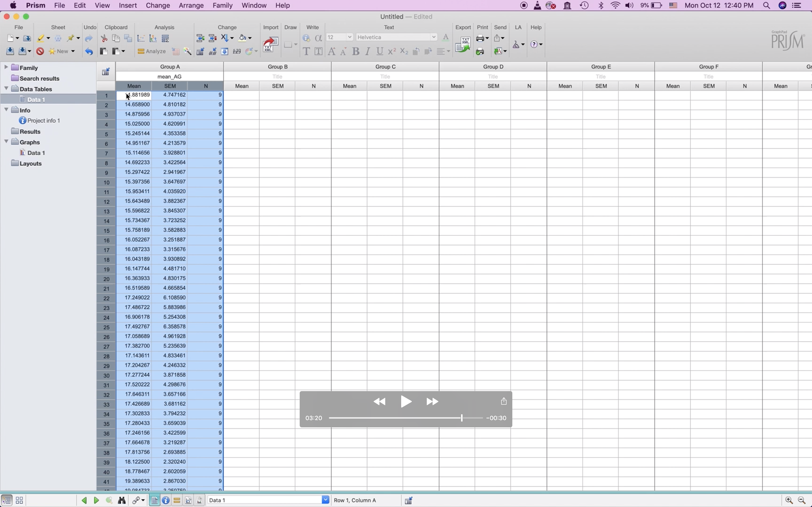812x507 pixels.
Task: Click the video playback progress slider
Action: click(405, 418)
